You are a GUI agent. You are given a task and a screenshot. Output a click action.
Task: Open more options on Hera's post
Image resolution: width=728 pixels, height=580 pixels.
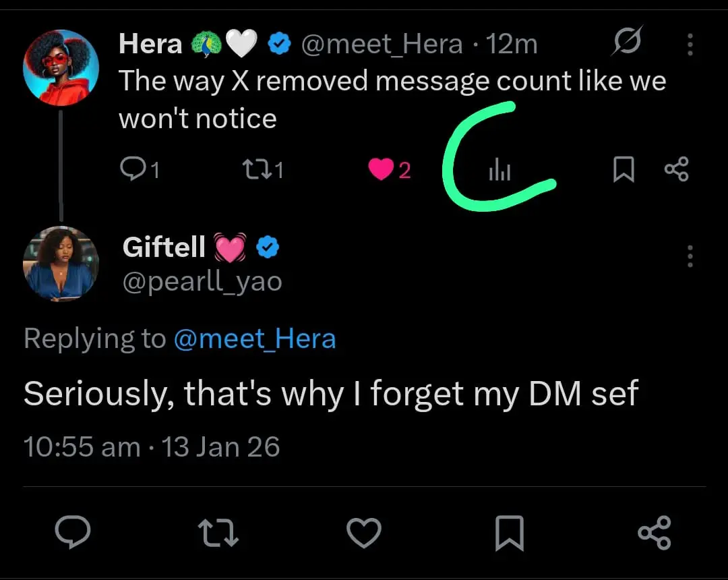[x=690, y=45]
